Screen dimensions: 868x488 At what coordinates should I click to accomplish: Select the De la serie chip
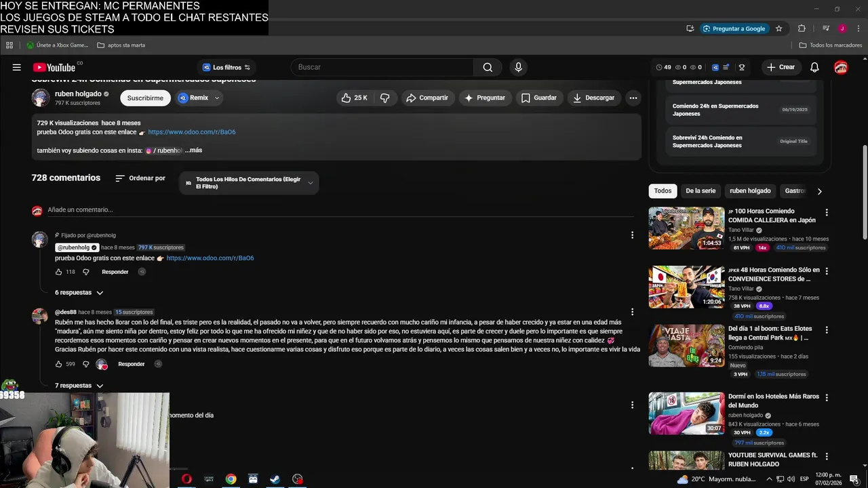pos(701,191)
